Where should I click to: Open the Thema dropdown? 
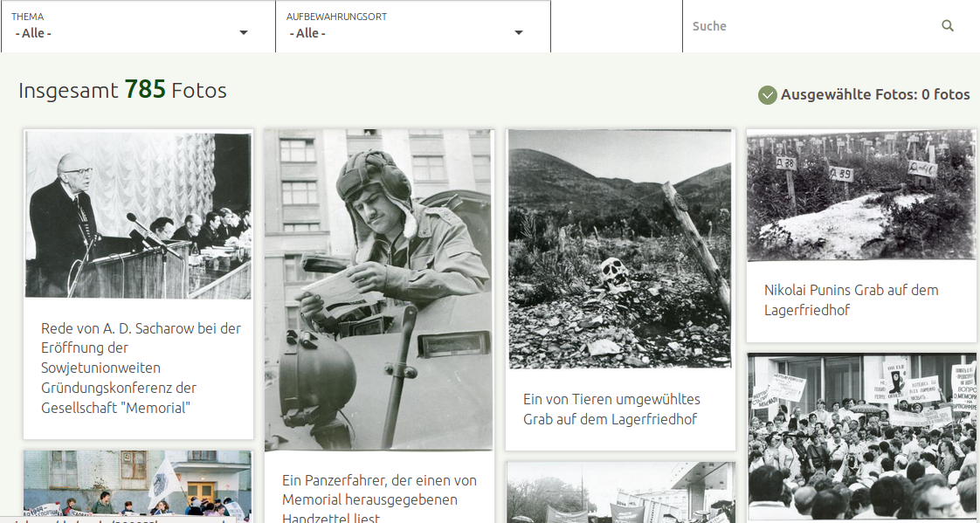click(138, 26)
